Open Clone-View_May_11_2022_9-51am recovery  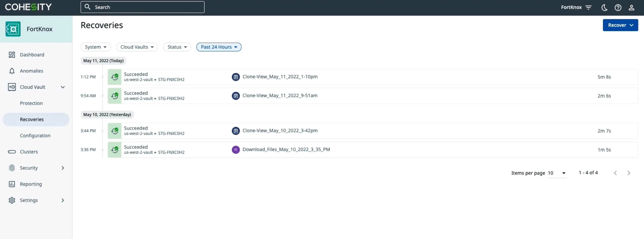click(280, 96)
